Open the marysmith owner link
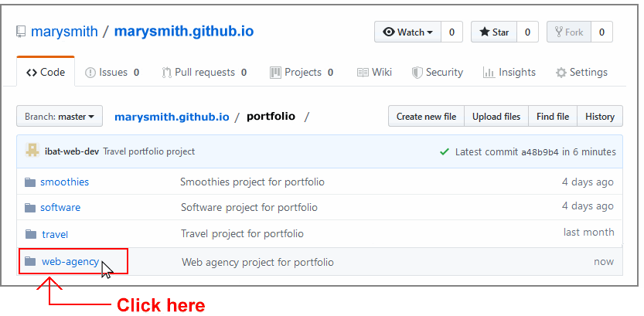The width and height of the screenshot is (644, 316). click(x=64, y=32)
